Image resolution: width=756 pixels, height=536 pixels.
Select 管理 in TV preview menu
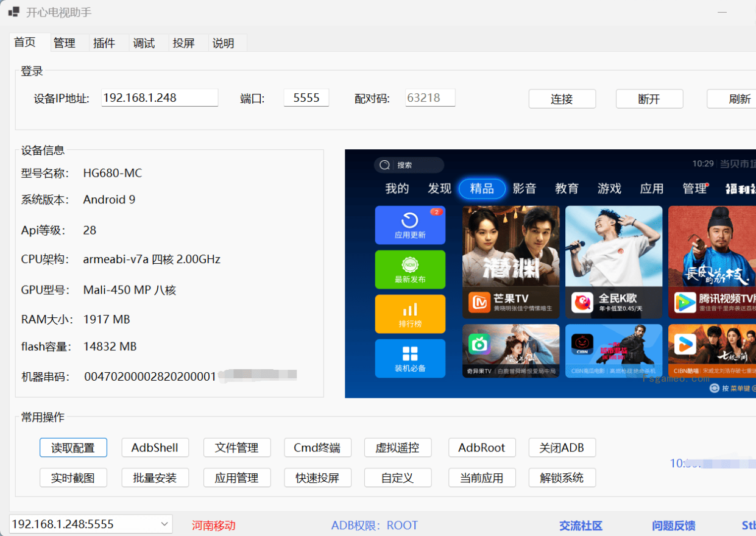[694, 189]
